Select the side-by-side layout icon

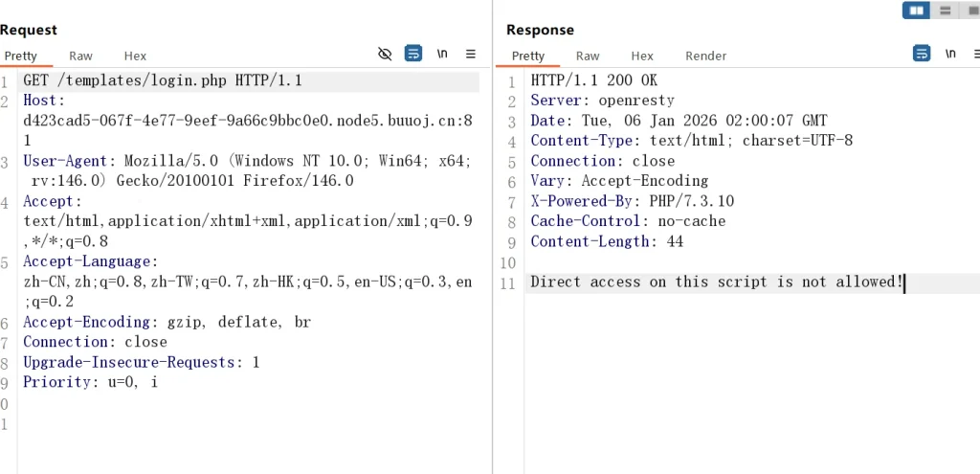[917, 11]
